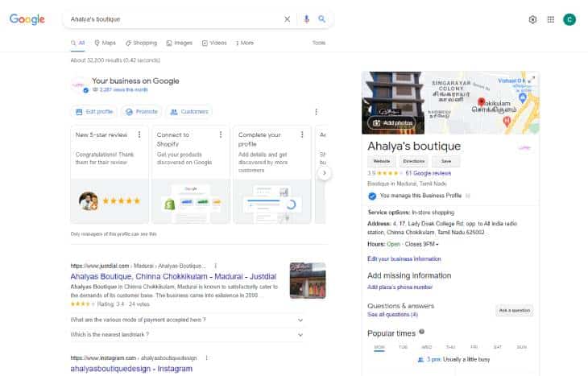
Task: Click the Justdial result thumbnail image
Action: (x=308, y=280)
